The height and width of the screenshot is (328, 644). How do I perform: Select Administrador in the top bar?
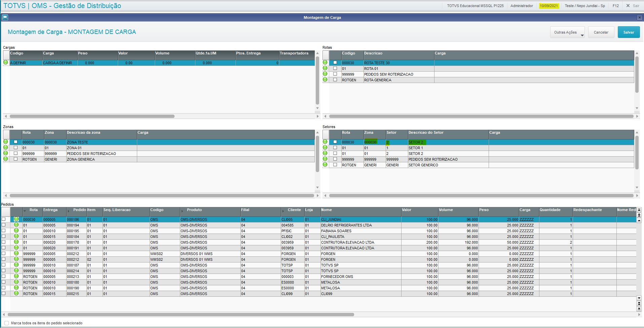coord(522,6)
